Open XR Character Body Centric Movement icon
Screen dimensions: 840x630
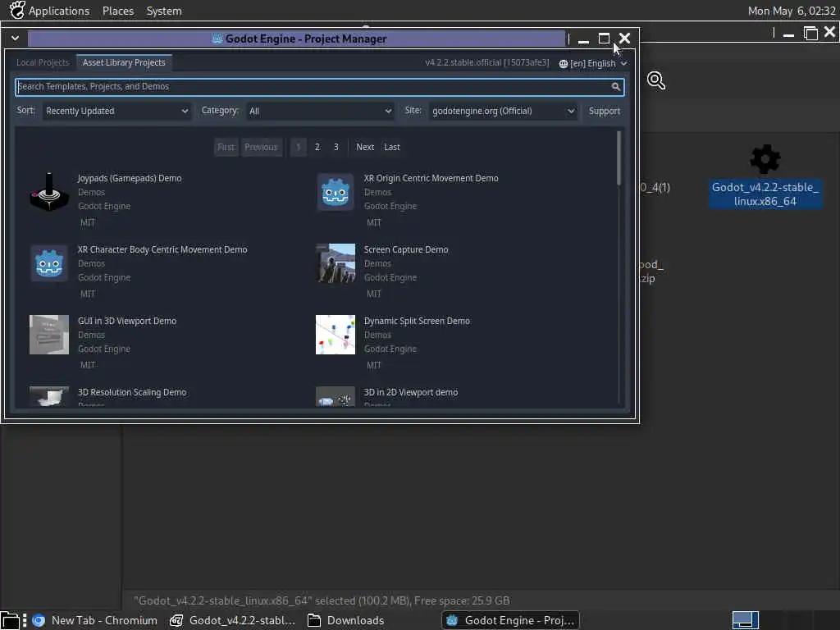click(48, 263)
